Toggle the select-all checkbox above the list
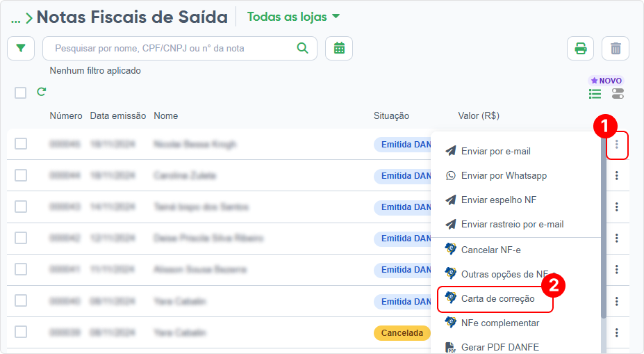This screenshot has width=644, height=354. click(x=21, y=92)
